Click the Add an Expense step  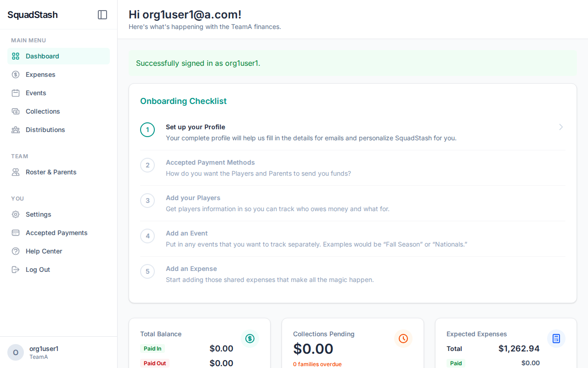191,269
